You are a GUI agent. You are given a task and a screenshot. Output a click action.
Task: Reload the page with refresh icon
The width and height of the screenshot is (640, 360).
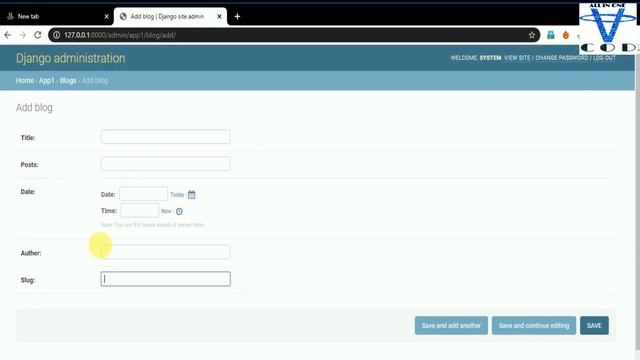(x=38, y=35)
